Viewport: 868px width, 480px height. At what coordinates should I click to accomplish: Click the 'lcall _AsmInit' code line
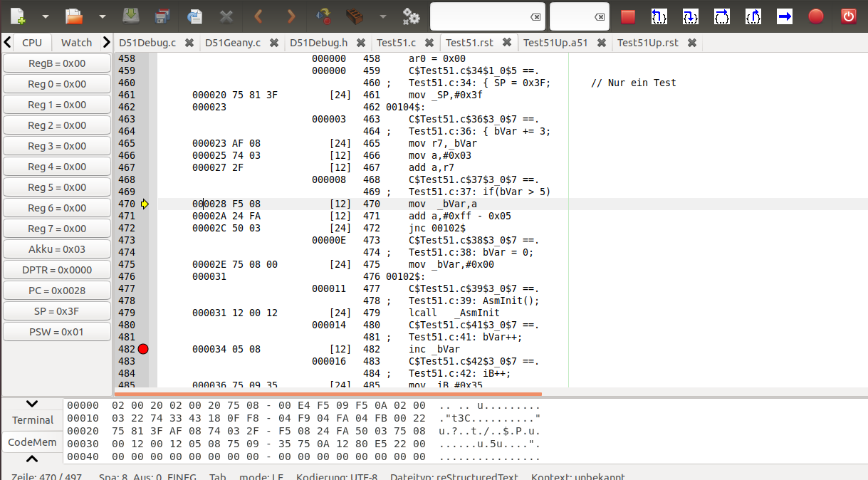click(454, 313)
